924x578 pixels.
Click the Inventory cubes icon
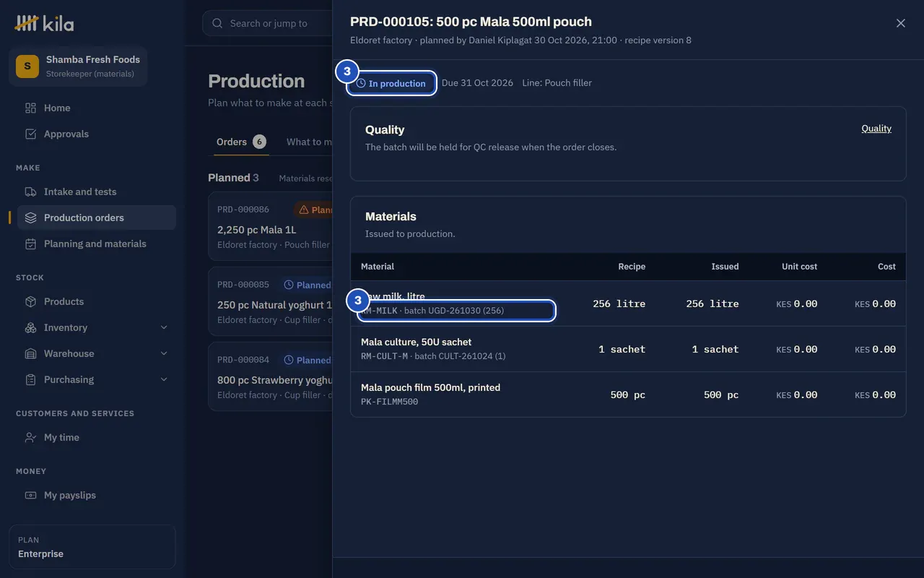[x=30, y=327]
